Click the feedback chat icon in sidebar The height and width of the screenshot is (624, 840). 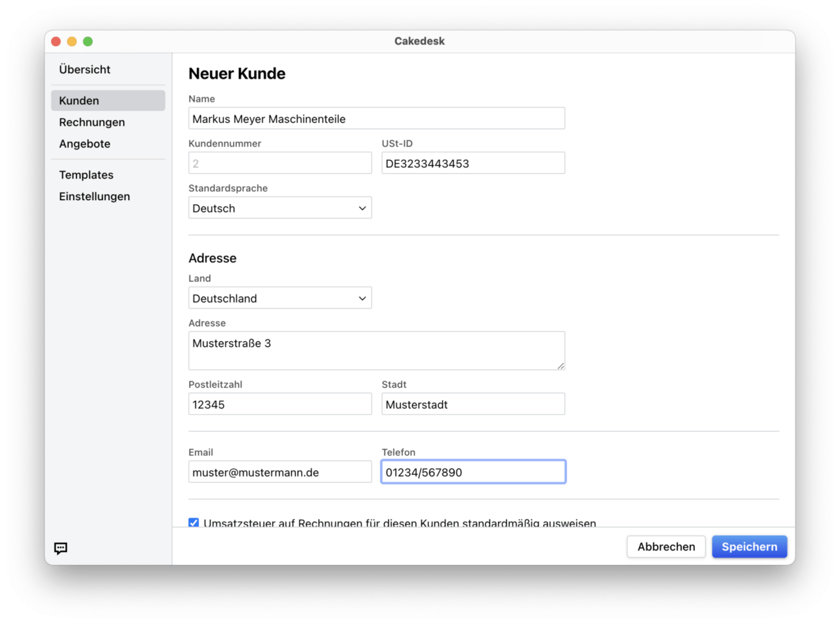pyautogui.click(x=61, y=549)
